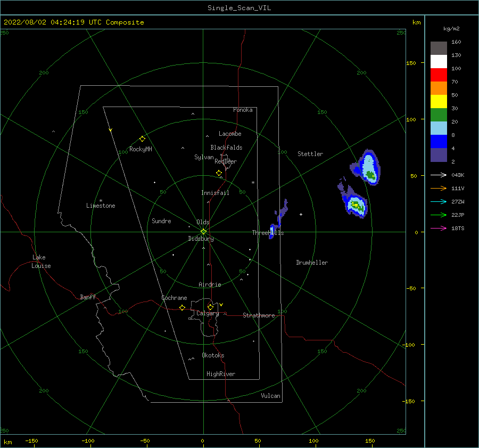The width and height of the screenshot is (479, 448).
Task: Click the Drumheller town label
Action: [x=312, y=263]
